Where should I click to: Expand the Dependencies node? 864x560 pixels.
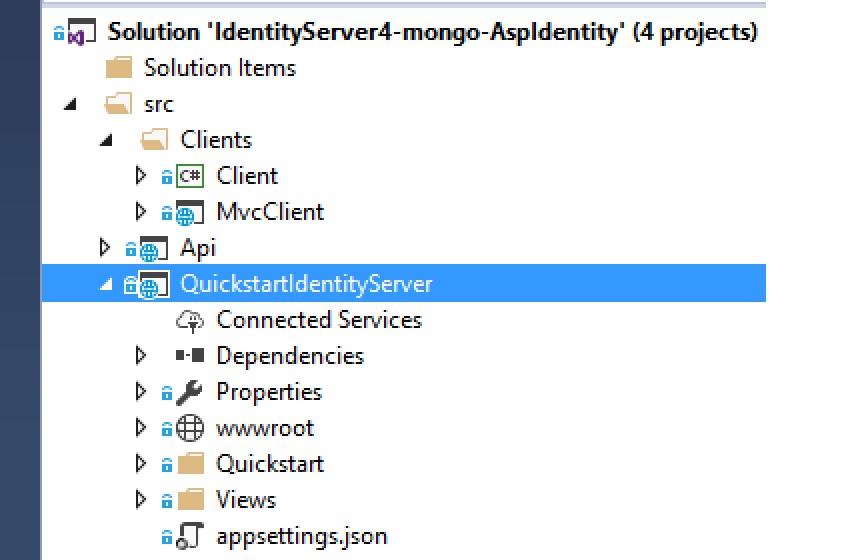click(x=141, y=356)
